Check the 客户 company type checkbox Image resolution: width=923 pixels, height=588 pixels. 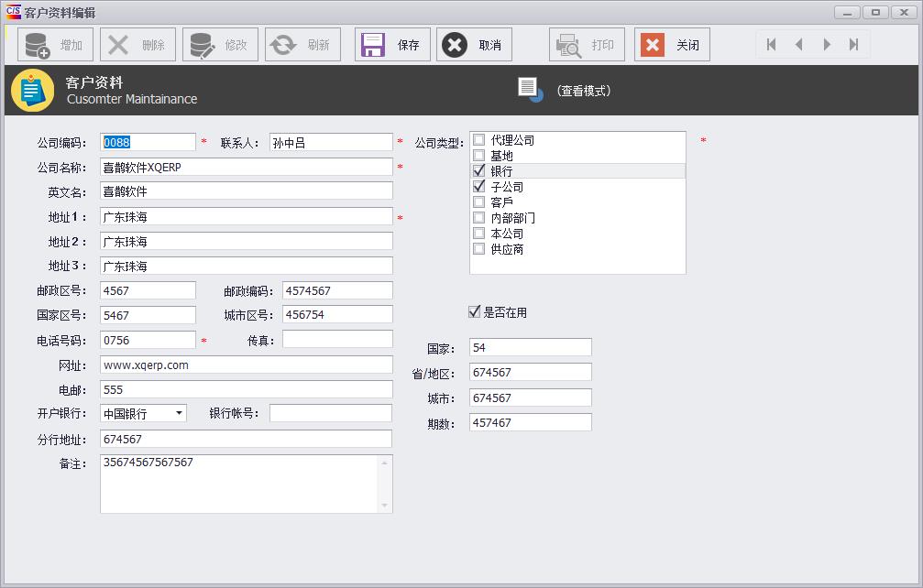pyautogui.click(x=478, y=201)
